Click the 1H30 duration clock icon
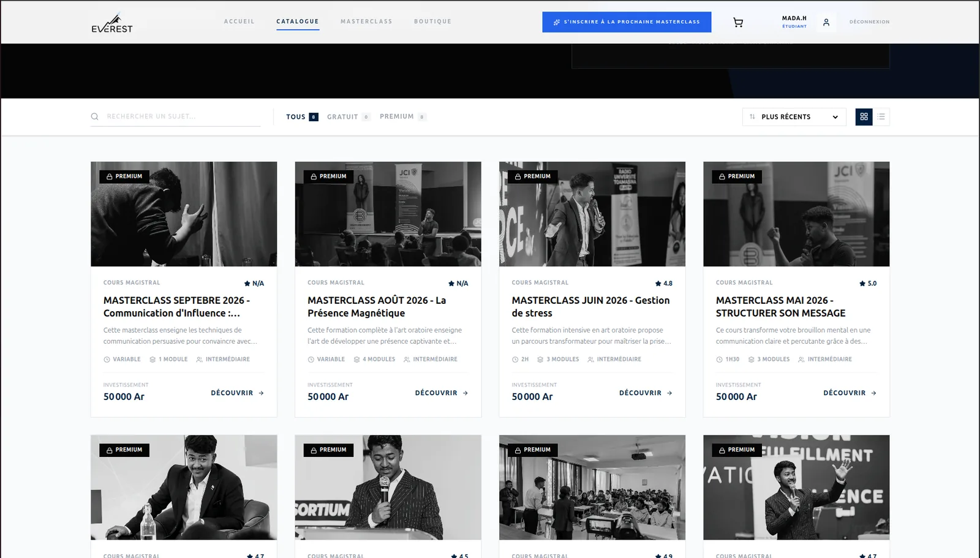 click(x=719, y=360)
